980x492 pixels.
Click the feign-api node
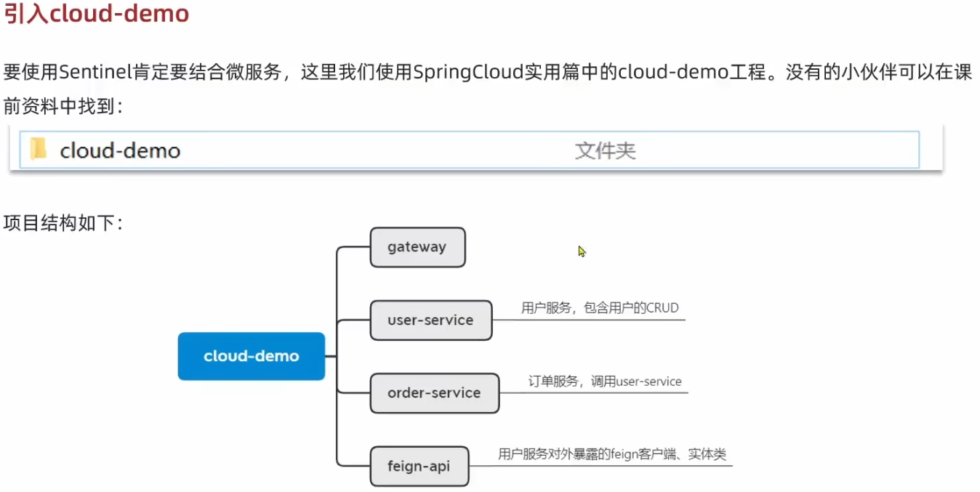pyautogui.click(x=419, y=466)
